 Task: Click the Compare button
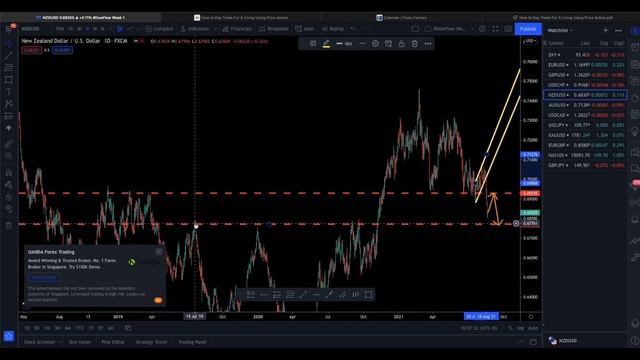[160, 29]
